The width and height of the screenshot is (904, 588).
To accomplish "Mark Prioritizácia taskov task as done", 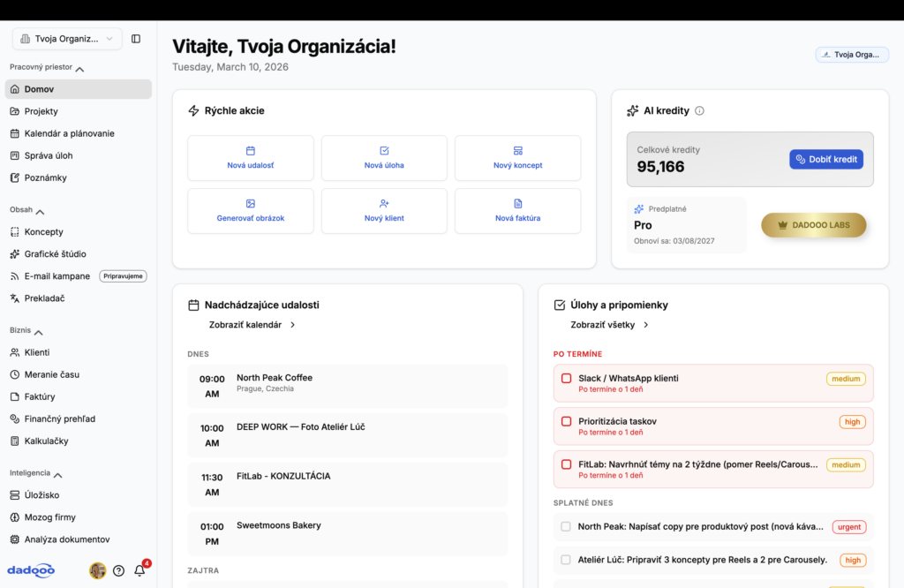I will 567,421.
